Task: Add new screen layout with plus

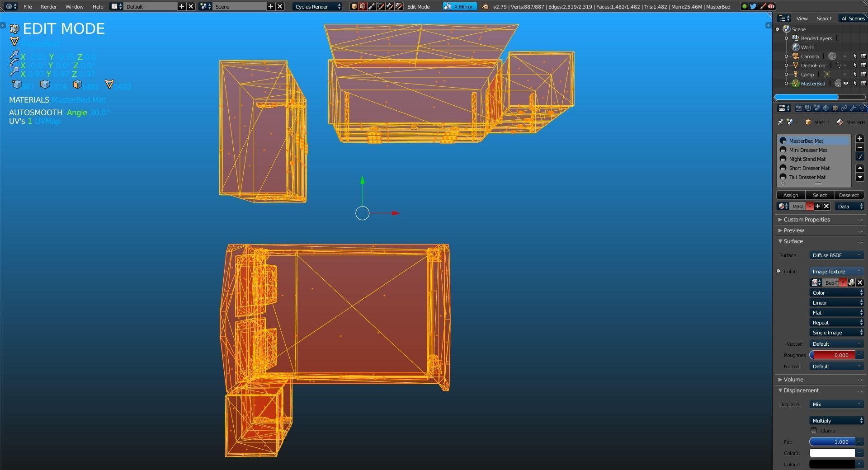Action: click(182, 6)
